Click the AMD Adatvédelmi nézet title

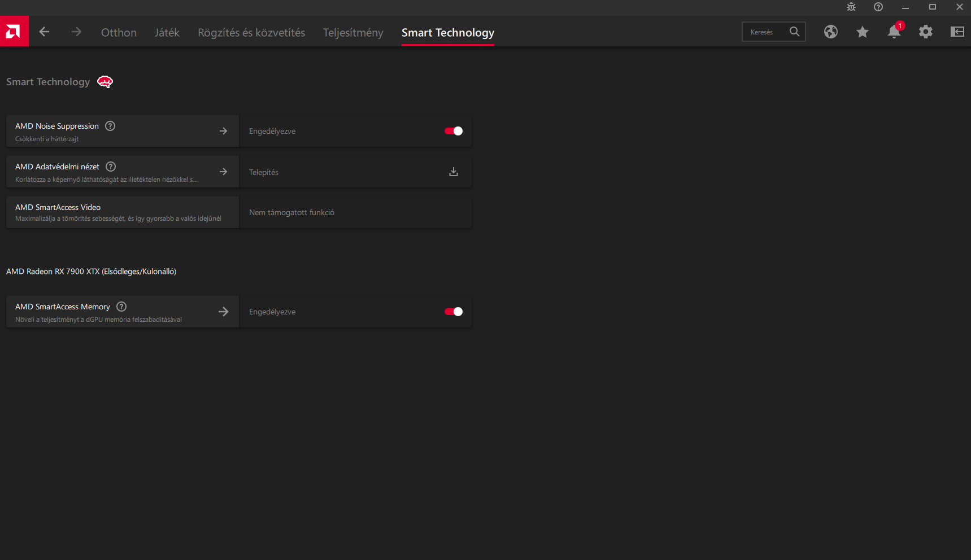point(57,167)
